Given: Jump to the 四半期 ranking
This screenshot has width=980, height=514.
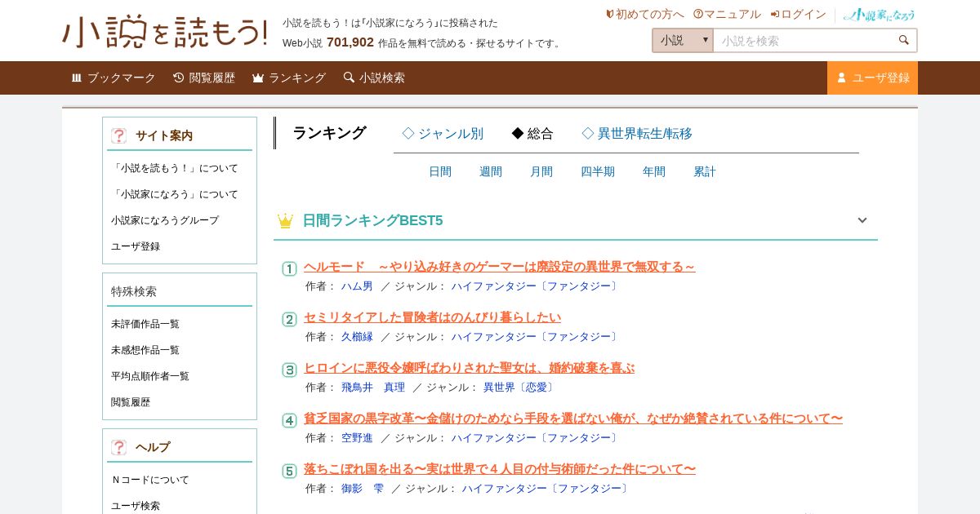Looking at the screenshot, I should click(598, 171).
